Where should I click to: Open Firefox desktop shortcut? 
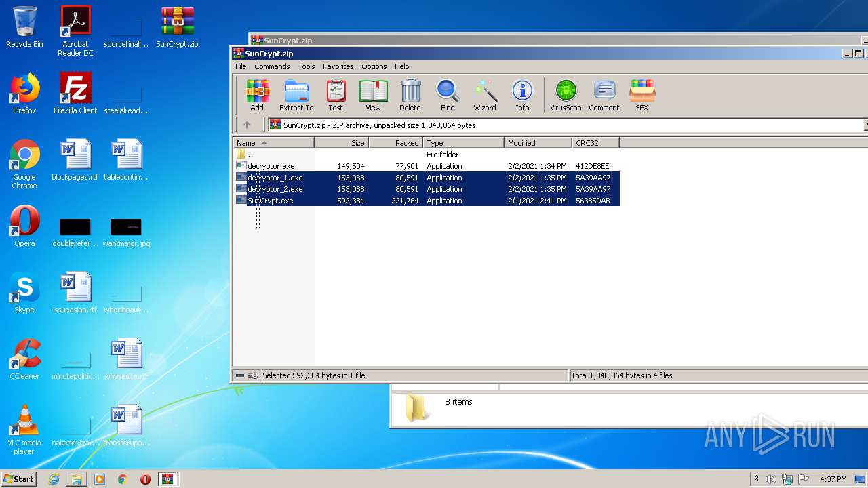(x=24, y=94)
